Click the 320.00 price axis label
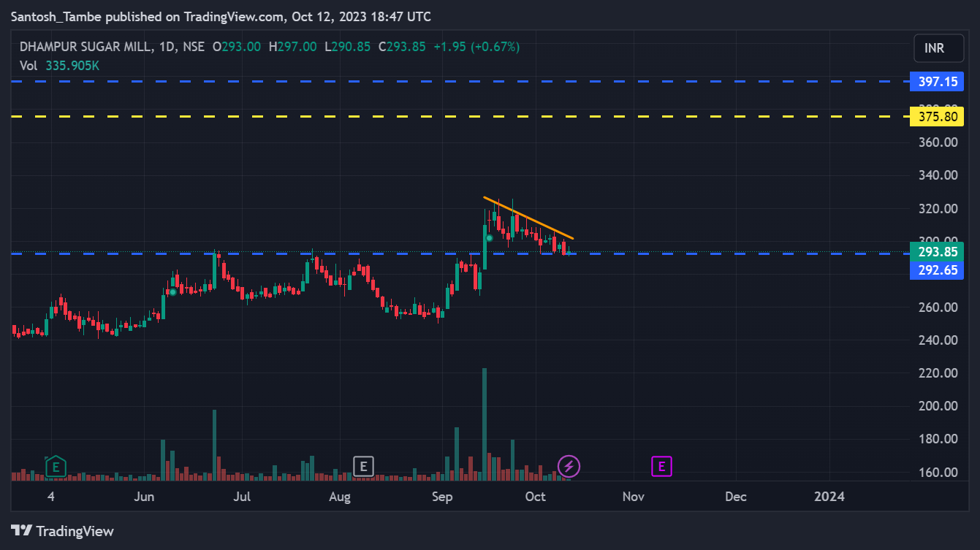Screen dimensions: 980x550 (938, 208)
